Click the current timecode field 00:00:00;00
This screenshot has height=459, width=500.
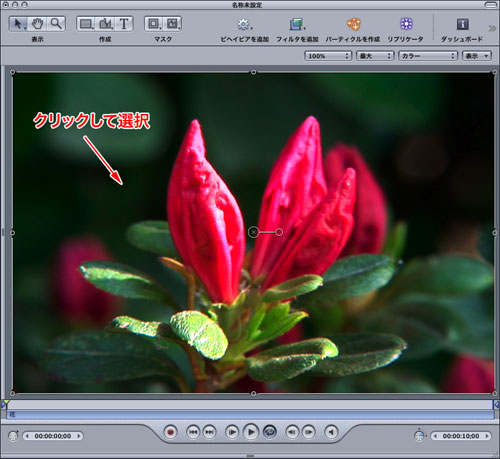[x=53, y=436]
